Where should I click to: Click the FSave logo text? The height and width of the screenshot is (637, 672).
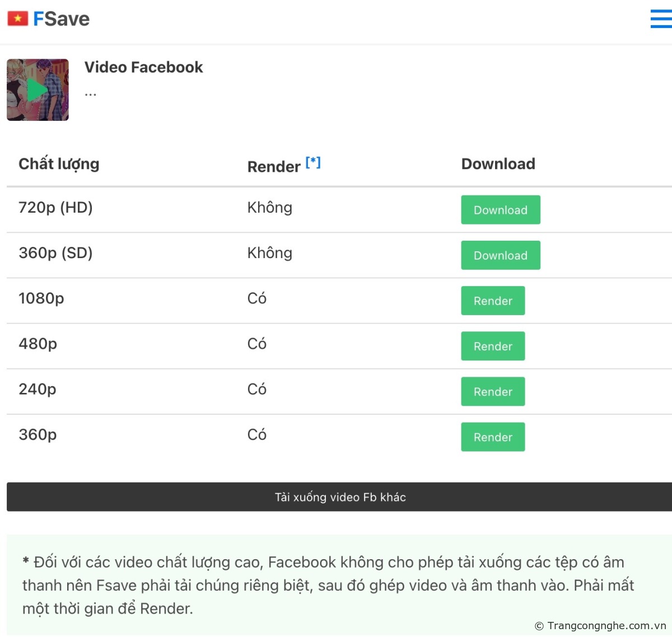coord(61,19)
